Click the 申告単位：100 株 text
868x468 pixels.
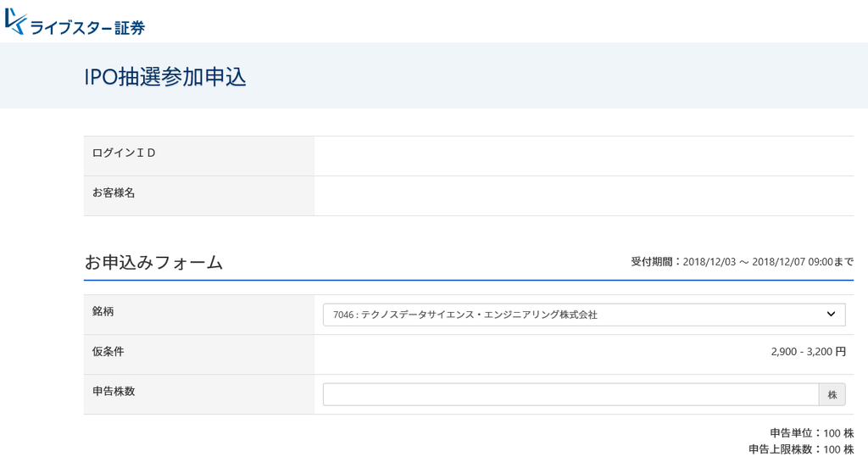[811, 433]
